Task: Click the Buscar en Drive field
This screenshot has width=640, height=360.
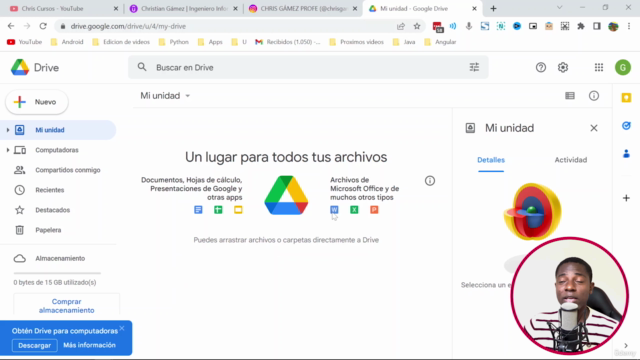Action: [308, 67]
